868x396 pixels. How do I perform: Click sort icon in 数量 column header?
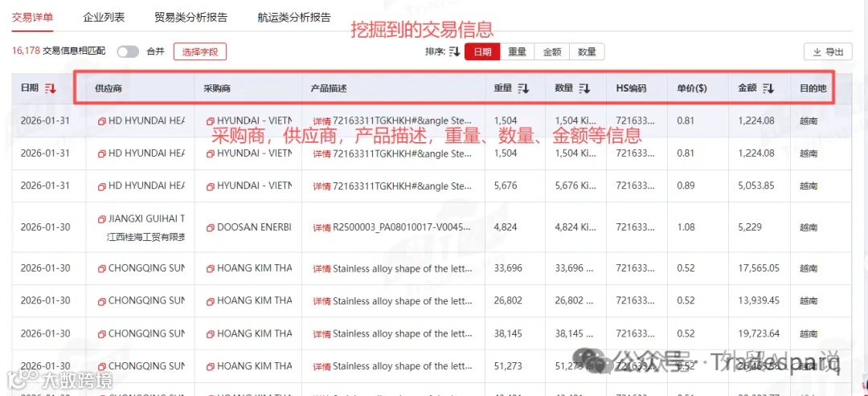tap(584, 88)
